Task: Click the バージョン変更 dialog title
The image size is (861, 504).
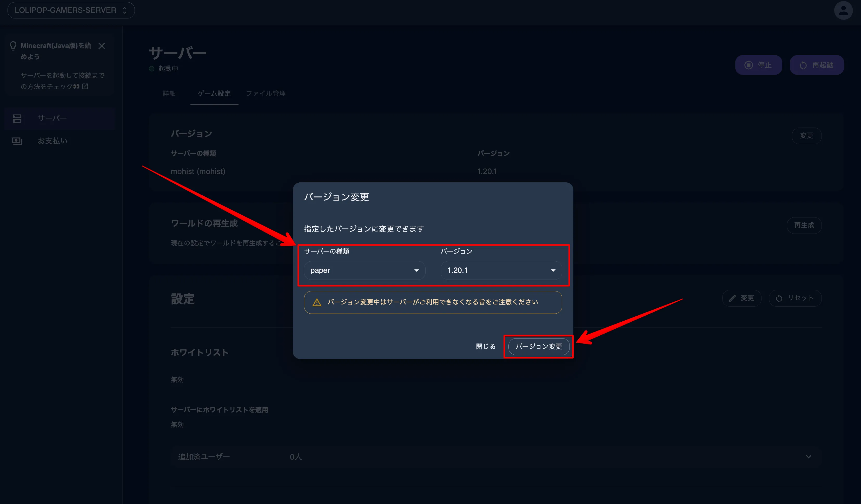Action: [x=336, y=197]
